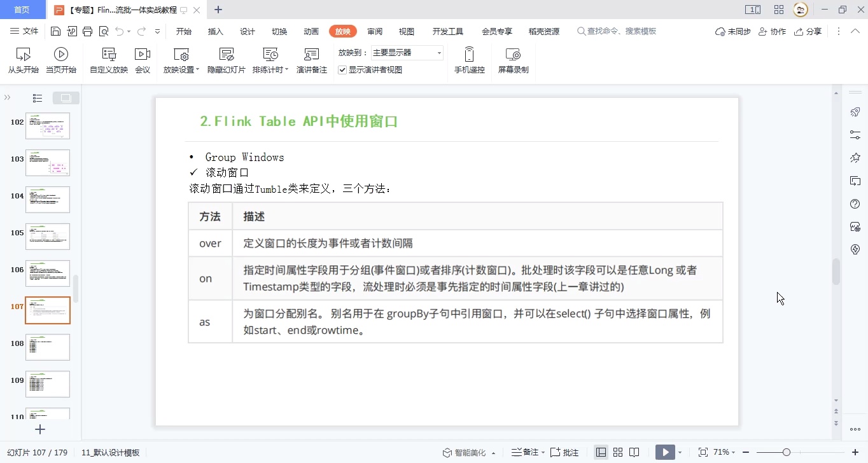Open the 隐藏幻灯片 hide slide tool
The height and width of the screenshot is (463, 868).
click(x=226, y=60)
